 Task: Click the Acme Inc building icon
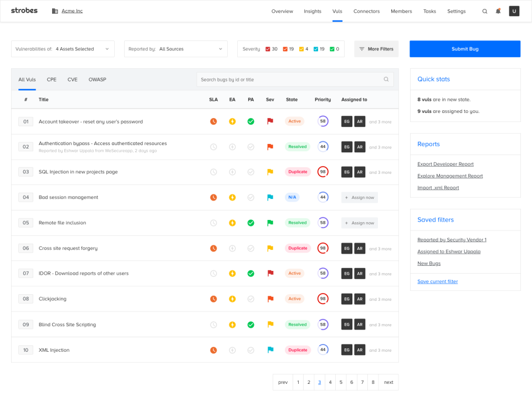tap(55, 11)
